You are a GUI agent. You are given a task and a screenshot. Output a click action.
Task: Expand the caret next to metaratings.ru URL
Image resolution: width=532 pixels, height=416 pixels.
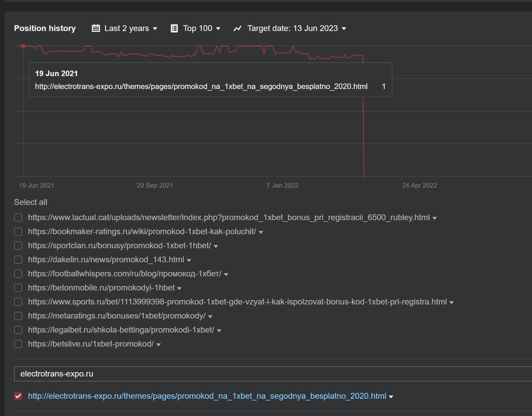(210, 316)
